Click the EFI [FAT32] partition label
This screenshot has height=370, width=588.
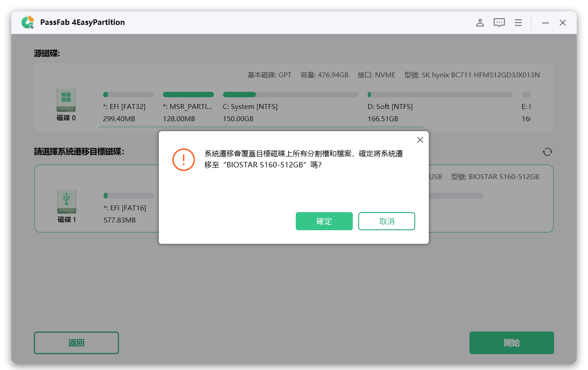click(124, 107)
